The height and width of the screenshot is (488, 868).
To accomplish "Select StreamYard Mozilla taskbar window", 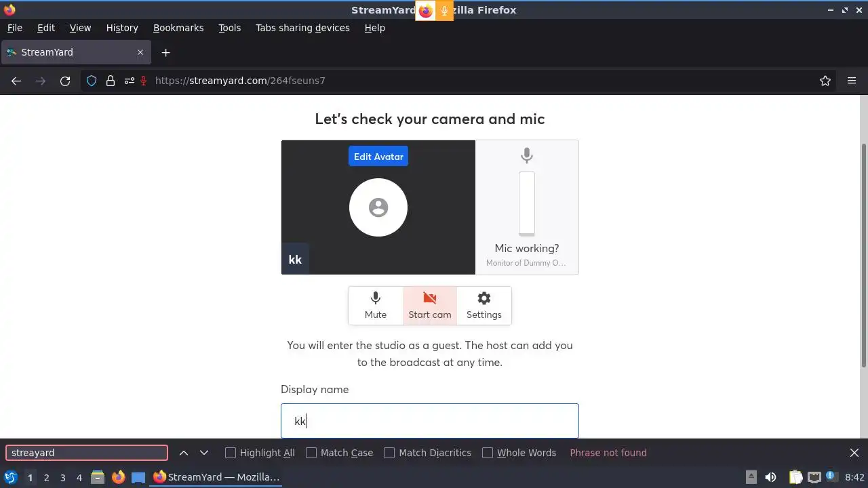I will pos(217,477).
